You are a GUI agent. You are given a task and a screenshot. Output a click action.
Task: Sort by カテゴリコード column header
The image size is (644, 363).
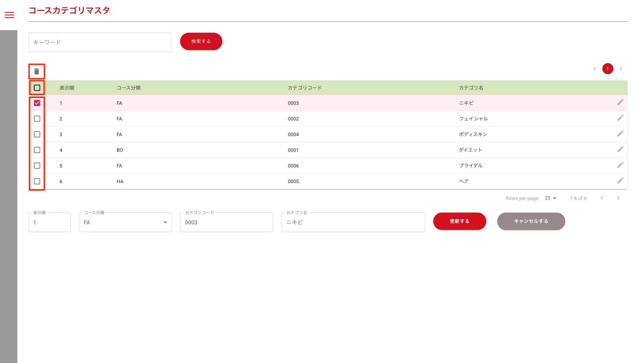click(305, 88)
